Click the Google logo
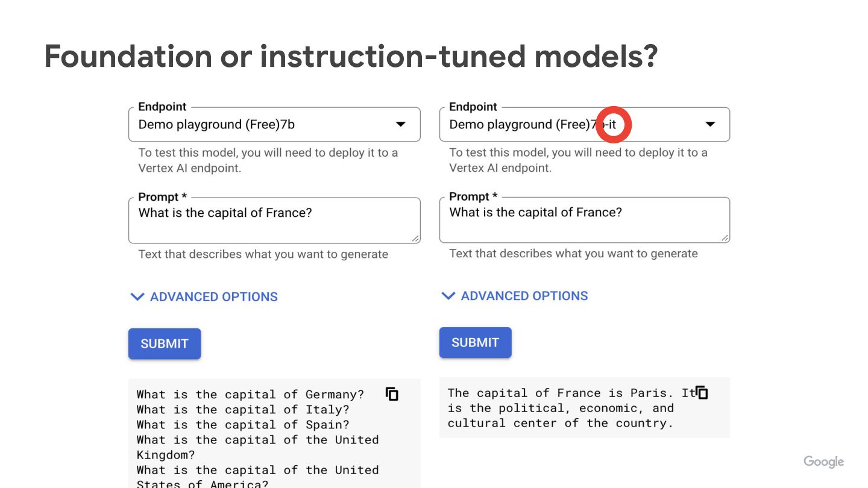The width and height of the screenshot is (868, 488). (x=823, y=461)
